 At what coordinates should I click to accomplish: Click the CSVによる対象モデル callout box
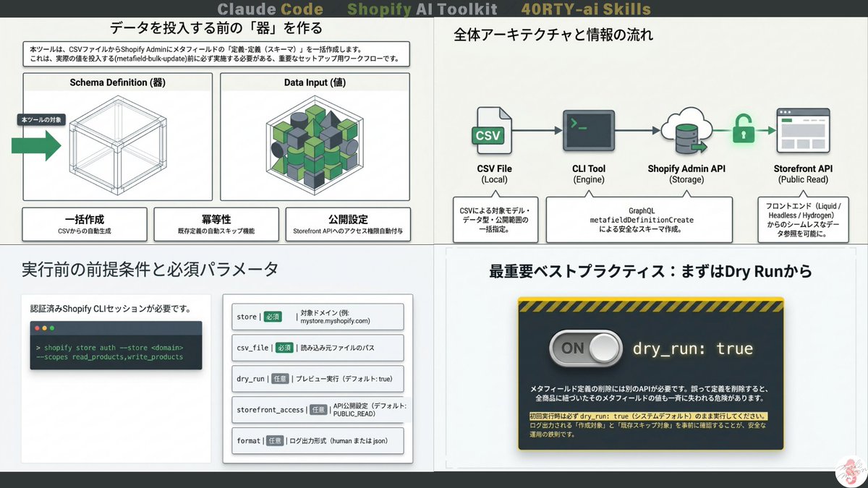[x=495, y=218]
